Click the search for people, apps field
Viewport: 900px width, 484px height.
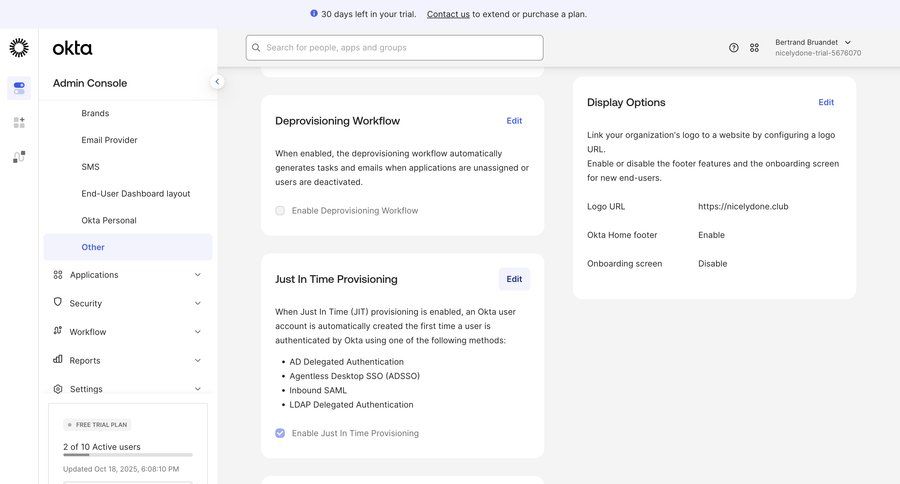click(x=400, y=48)
